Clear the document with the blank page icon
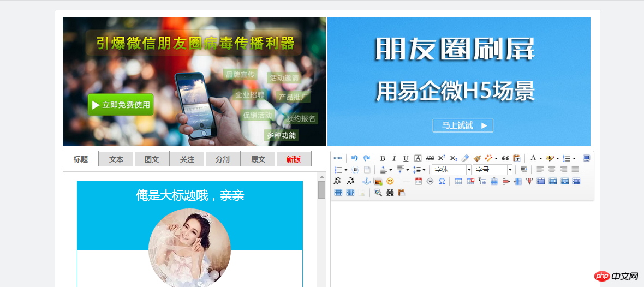The height and width of the screenshot is (287, 644). 367,170
